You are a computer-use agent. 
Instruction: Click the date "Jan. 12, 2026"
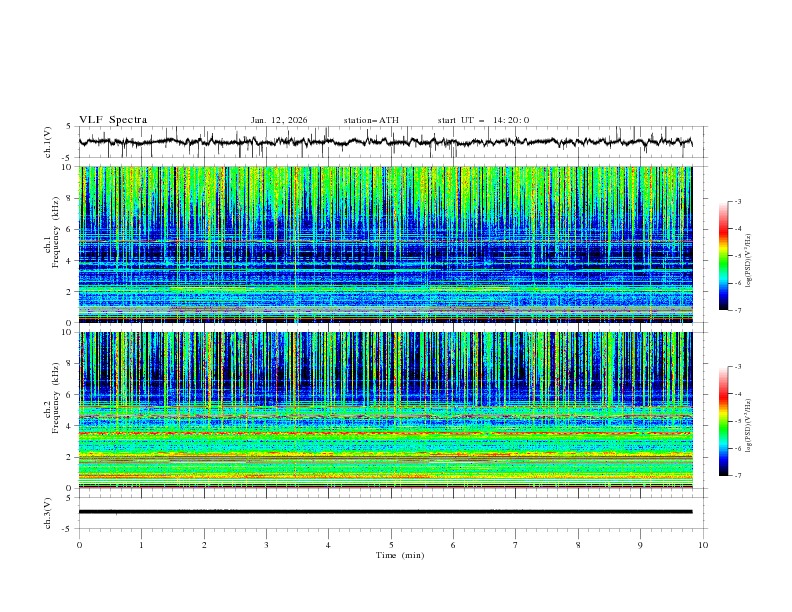coord(279,120)
